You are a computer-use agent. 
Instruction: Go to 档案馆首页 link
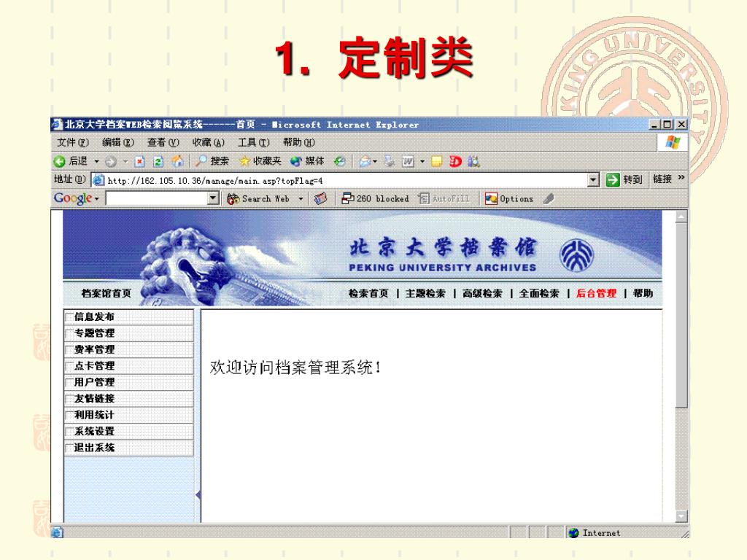(107, 293)
